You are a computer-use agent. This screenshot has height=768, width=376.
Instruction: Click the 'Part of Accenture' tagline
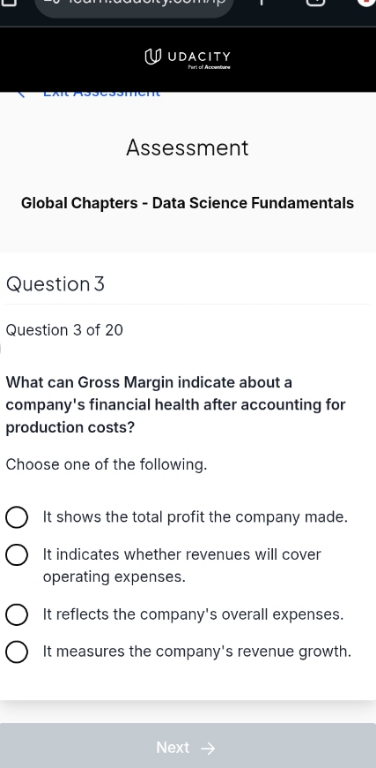tap(209, 67)
